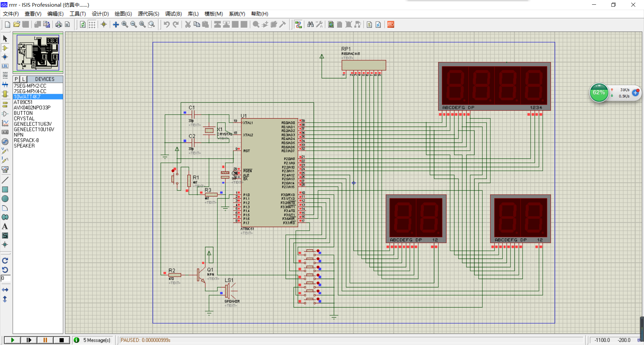Choose the Voltage probe tool
Image resolution: width=644 pixels, height=345 pixels.
pos(5,151)
